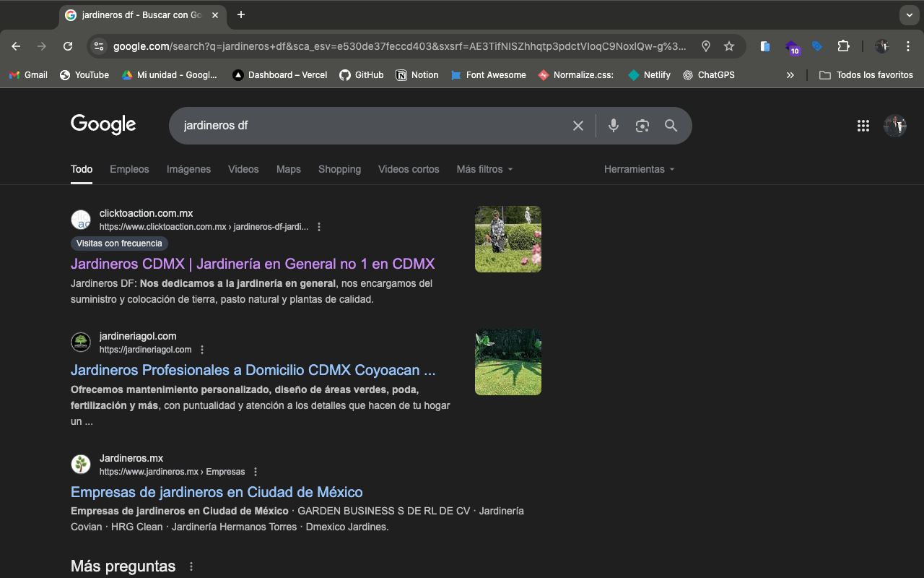
Task: Click the browser forward arrow
Action: pyautogui.click(x=42, y=46)
